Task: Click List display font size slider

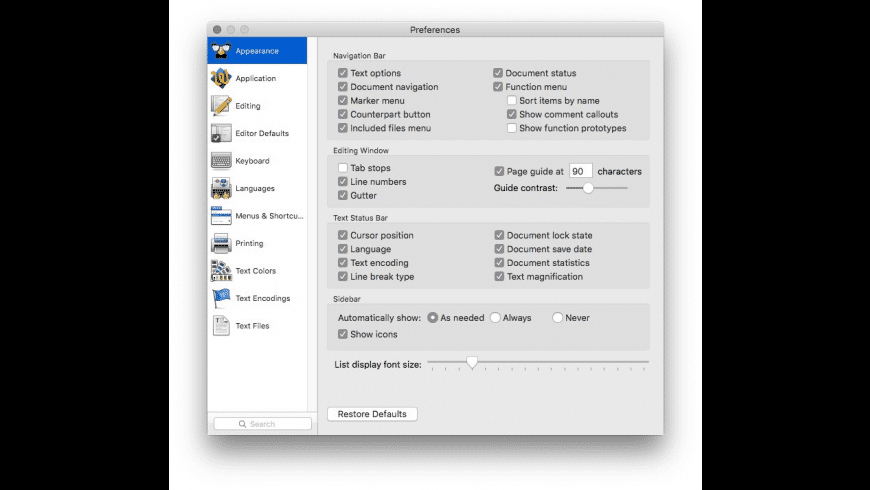Action: click(x=538, y=363)
